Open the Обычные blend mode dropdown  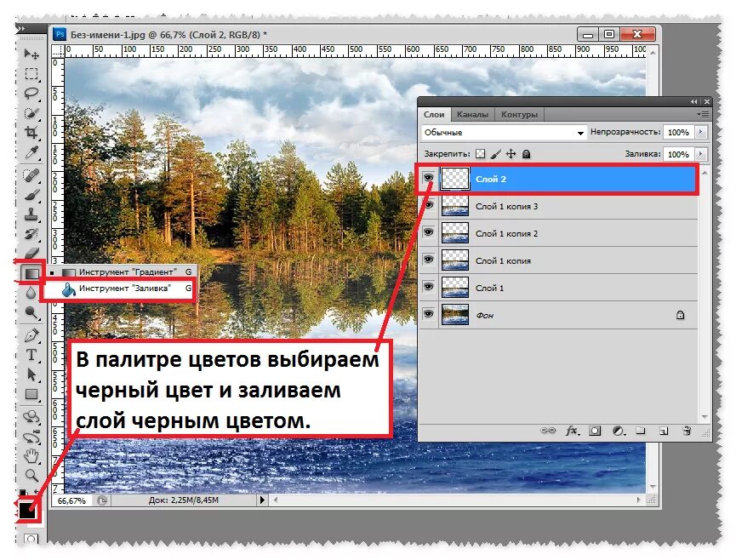[504, 133]
